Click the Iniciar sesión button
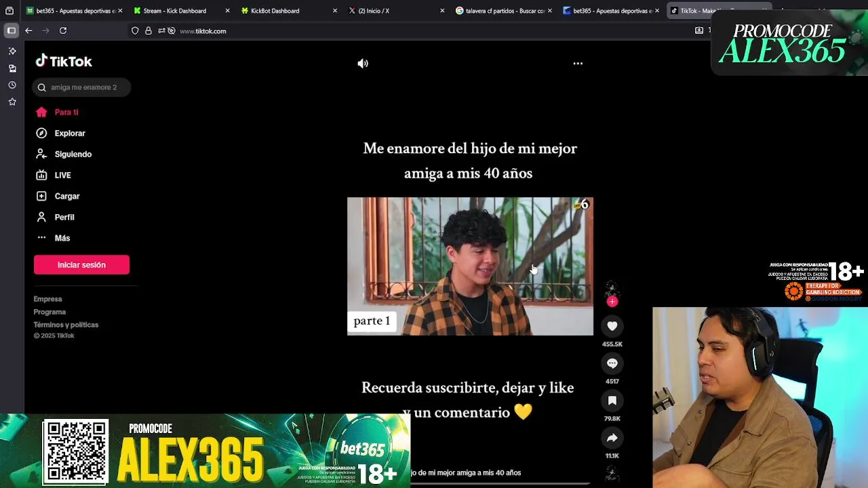 (81, 265)
